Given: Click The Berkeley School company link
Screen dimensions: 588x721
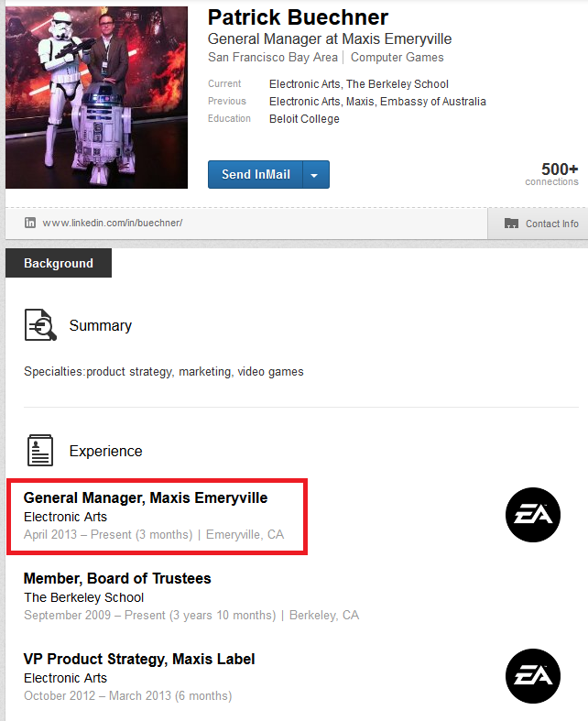Looking at the screenshot, I should 83,597.
